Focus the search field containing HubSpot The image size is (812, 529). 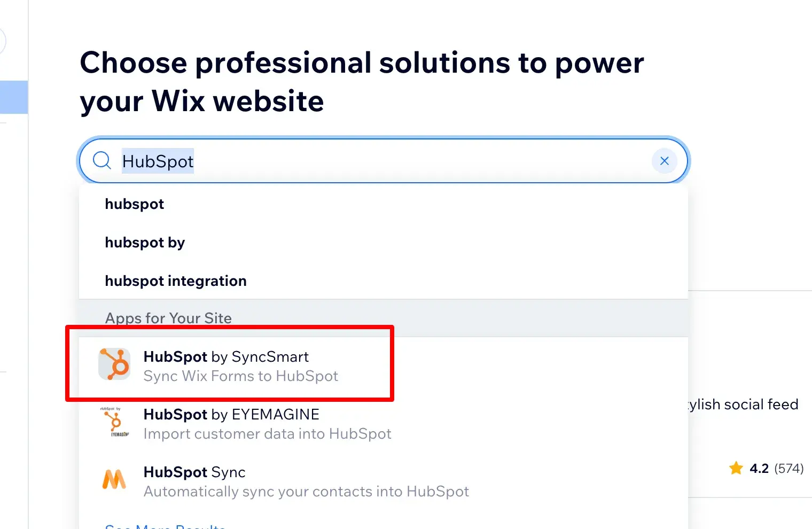pyautogui.click(x=374, y=161)
